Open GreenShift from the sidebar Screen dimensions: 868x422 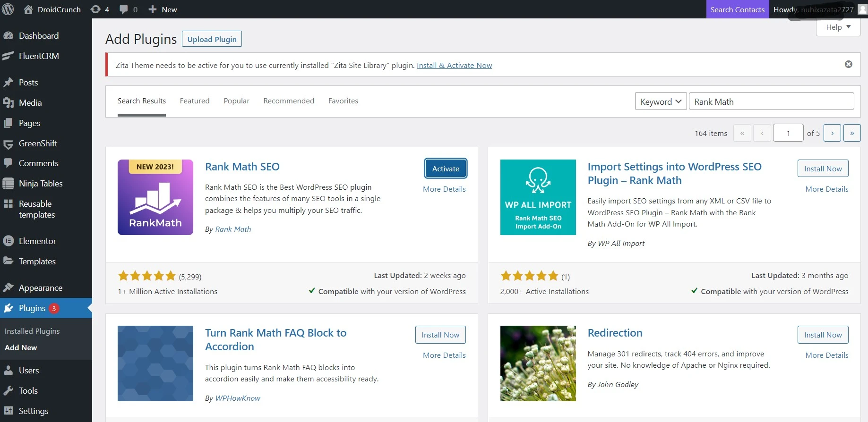tap(38, 143)
